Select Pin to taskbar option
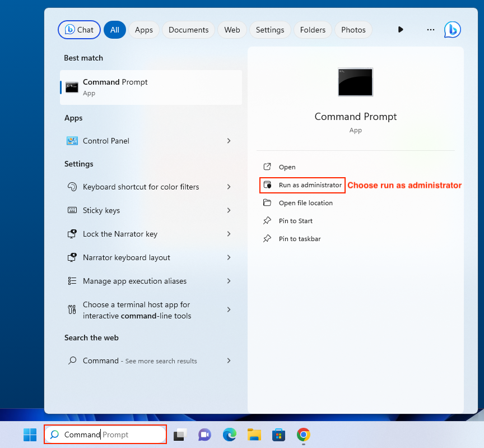This screenshot has height=448, width=484. (299, 239)
